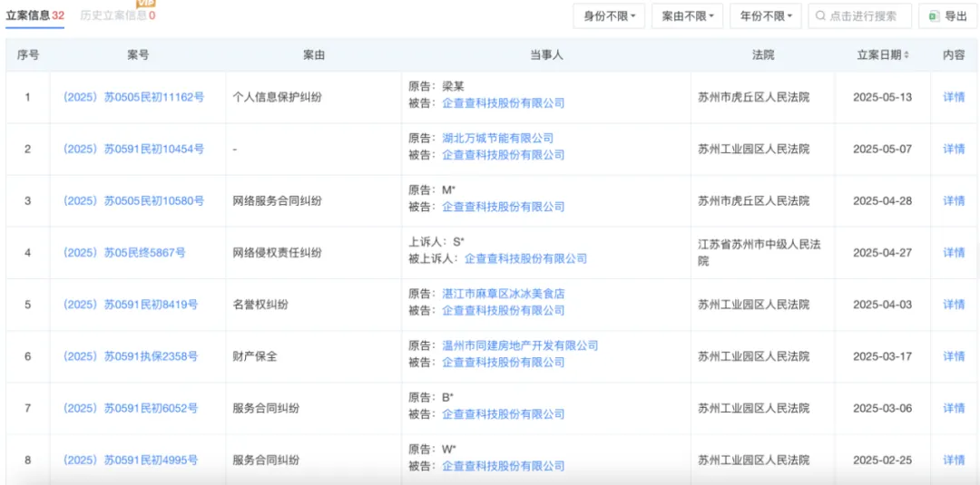This screenshot has width=980, height=485.
Task: Click the magnifier icon in the search box
Action: click(822, 16)
